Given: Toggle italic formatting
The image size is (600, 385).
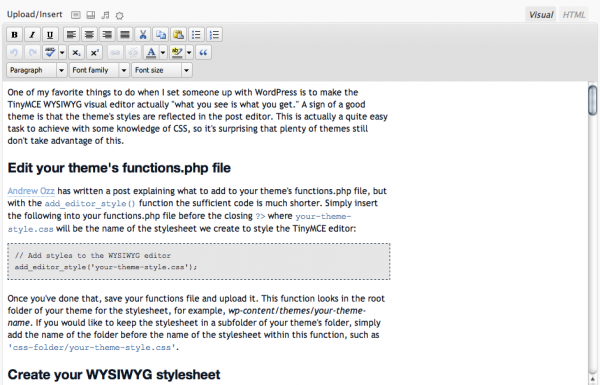Looking at the screenshot, I should tap(33, 34).
